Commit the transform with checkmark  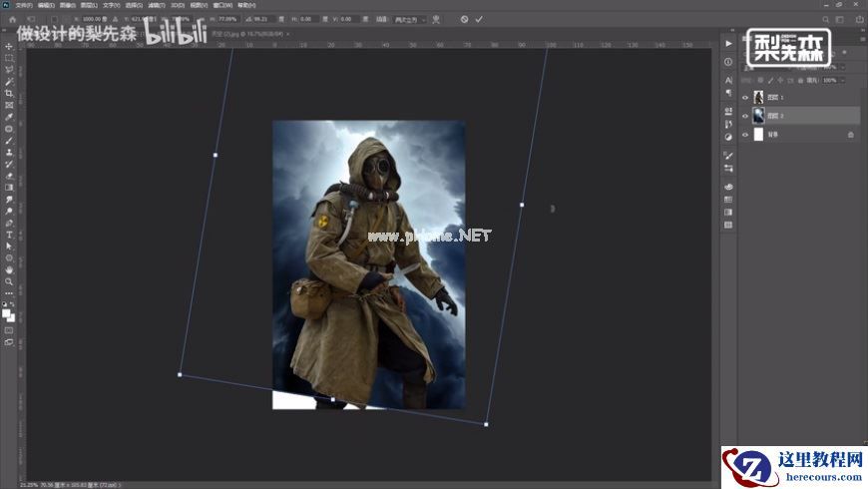click(479, 19)
